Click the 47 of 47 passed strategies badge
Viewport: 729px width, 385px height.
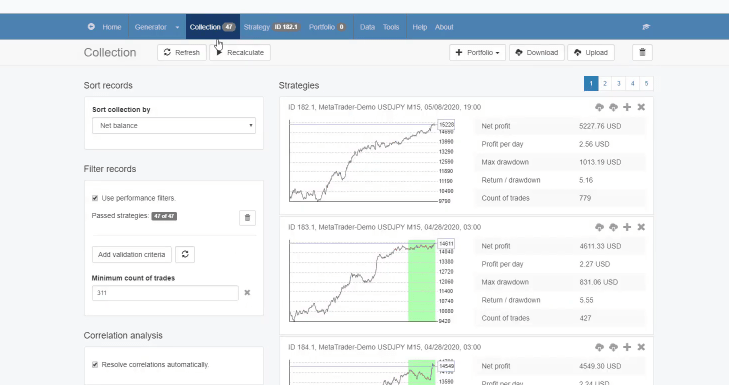coord(164,216)
